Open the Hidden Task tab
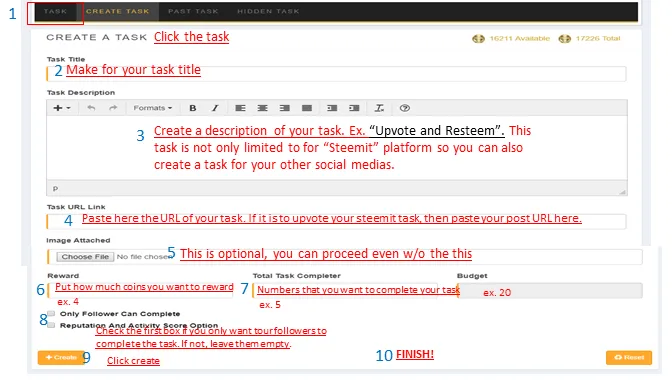Image resolution: width=672 pixels, height=384 pixels. [268, 12]
